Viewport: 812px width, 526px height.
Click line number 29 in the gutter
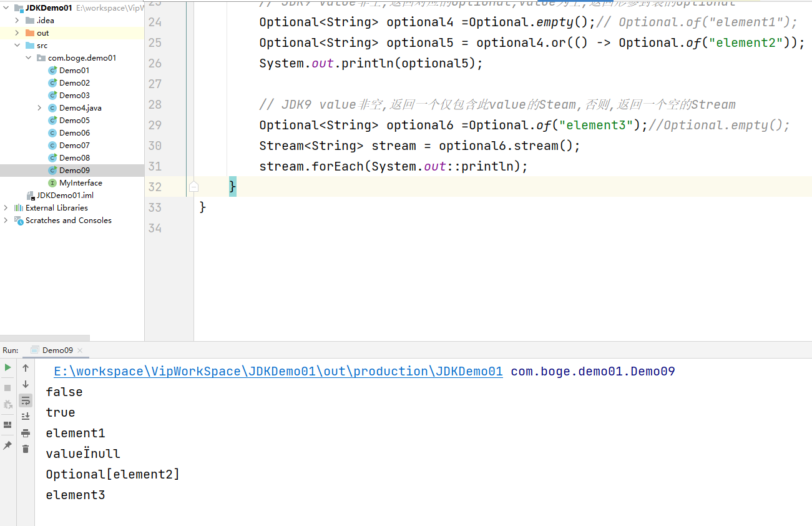pyautogui.click(x=154, y=125)
